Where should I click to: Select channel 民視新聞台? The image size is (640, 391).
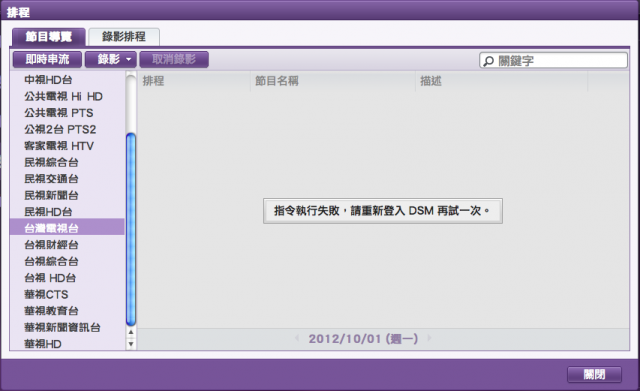click(x=67, y=195)
